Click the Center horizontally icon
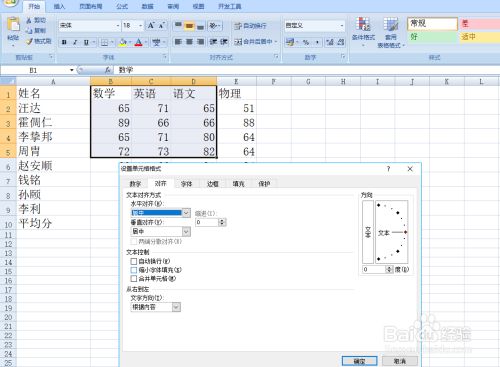500x367 pixels. [189, 42]
